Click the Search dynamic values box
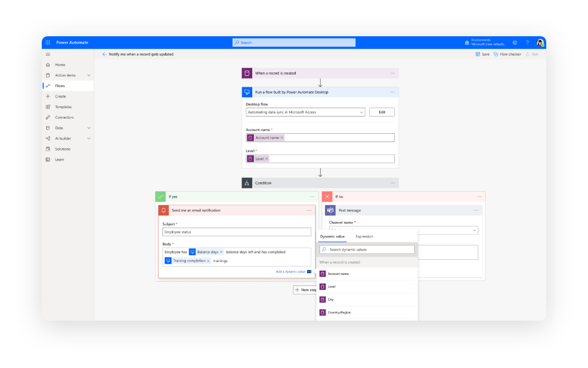588x368 pixels. tap(367, 249)
